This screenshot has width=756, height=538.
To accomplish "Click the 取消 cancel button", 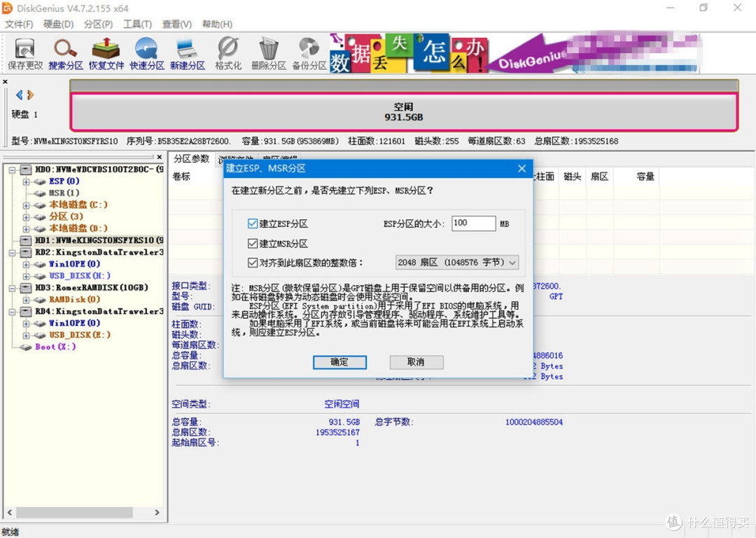I will click(x=416, y=362).
